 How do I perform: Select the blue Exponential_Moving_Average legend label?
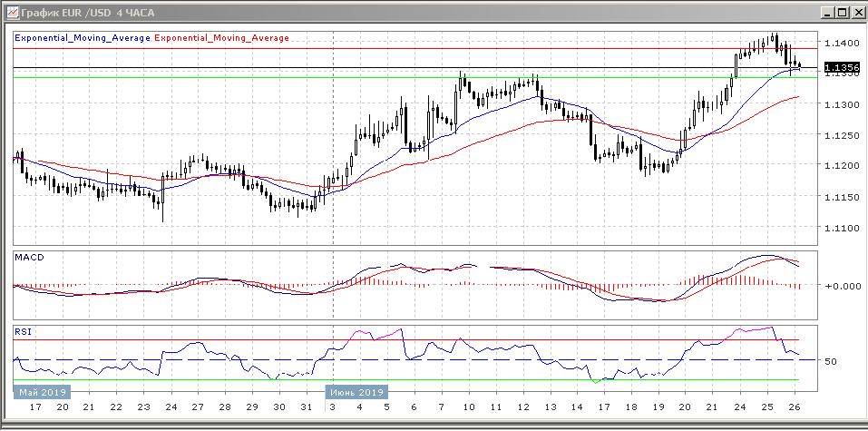[83, 38]
